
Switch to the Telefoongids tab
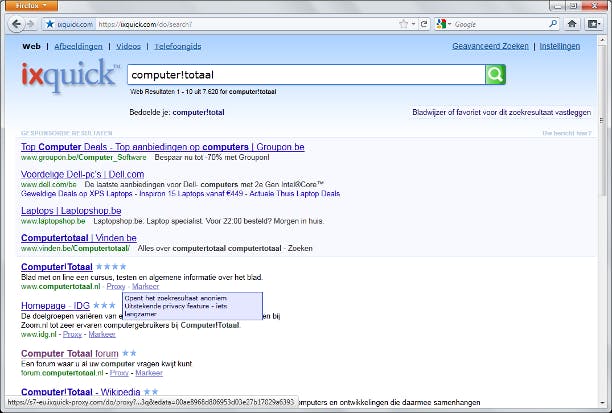[x=178, y=46]
